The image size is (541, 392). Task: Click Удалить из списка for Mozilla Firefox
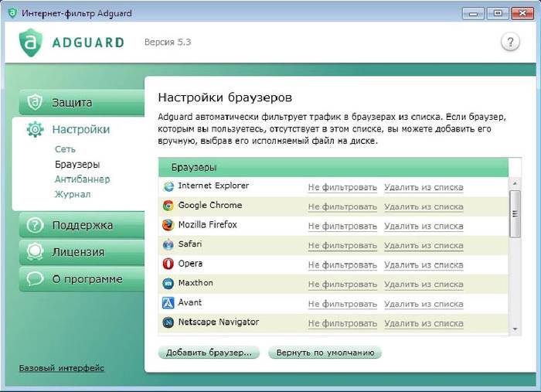424,226
